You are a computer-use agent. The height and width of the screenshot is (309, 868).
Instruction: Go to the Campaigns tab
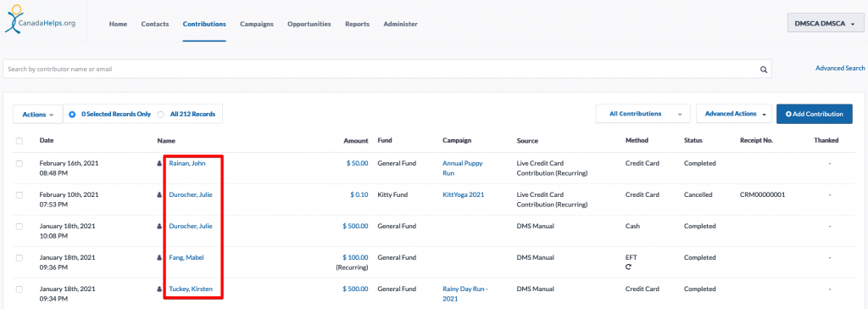pyautogui.click(x=256, y=25)
